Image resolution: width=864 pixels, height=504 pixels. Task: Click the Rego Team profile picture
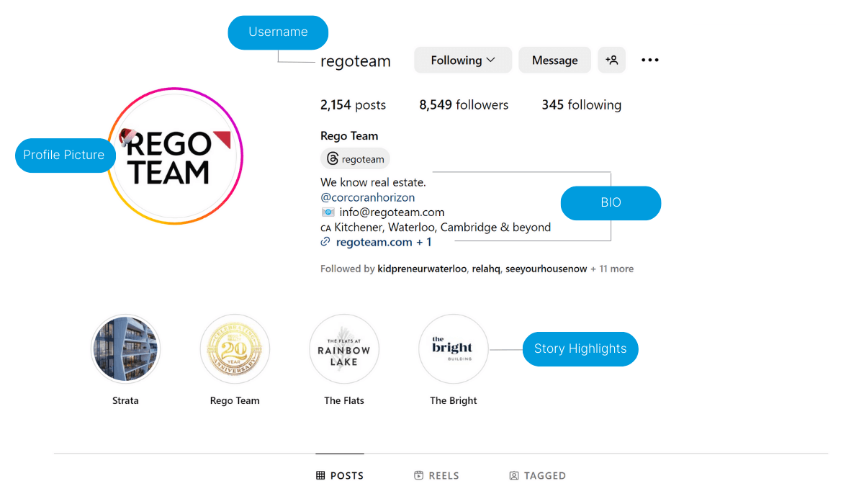(x=175, y=156)
